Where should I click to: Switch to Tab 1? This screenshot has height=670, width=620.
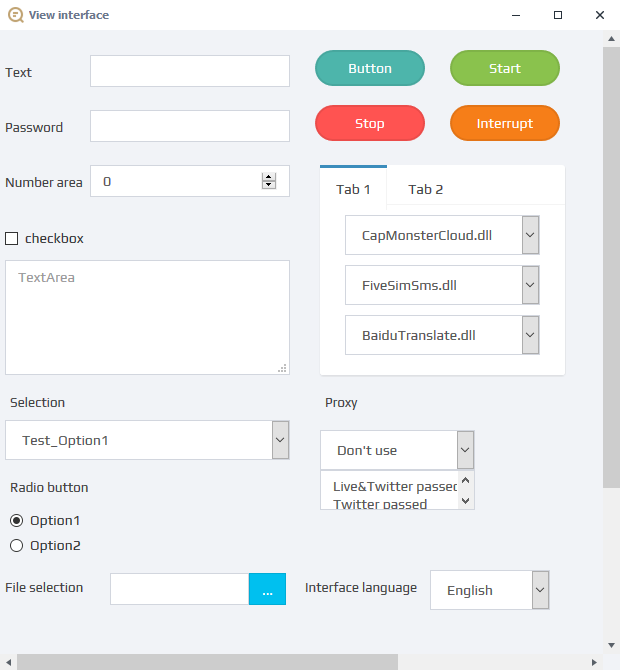353,189
